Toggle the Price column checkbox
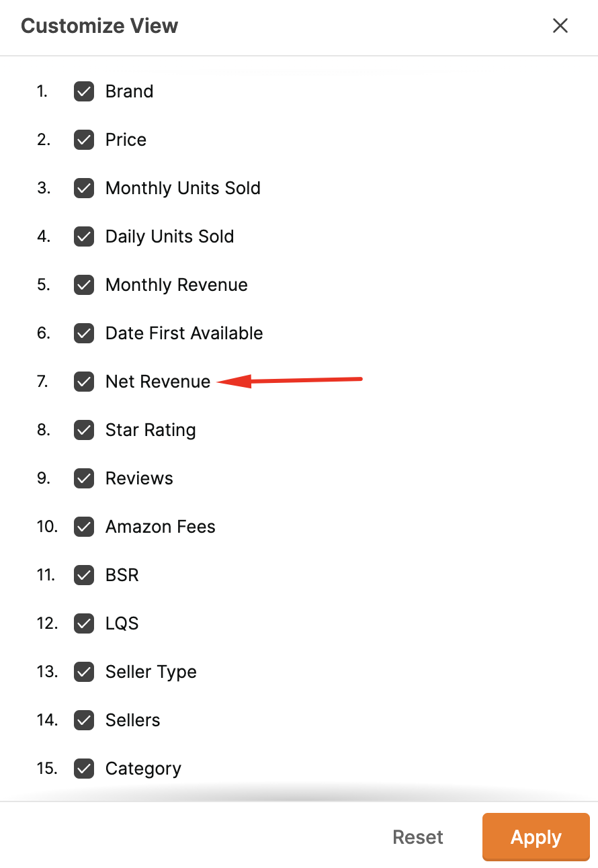This screenshot has height=868, width=598. click(84, 140)
